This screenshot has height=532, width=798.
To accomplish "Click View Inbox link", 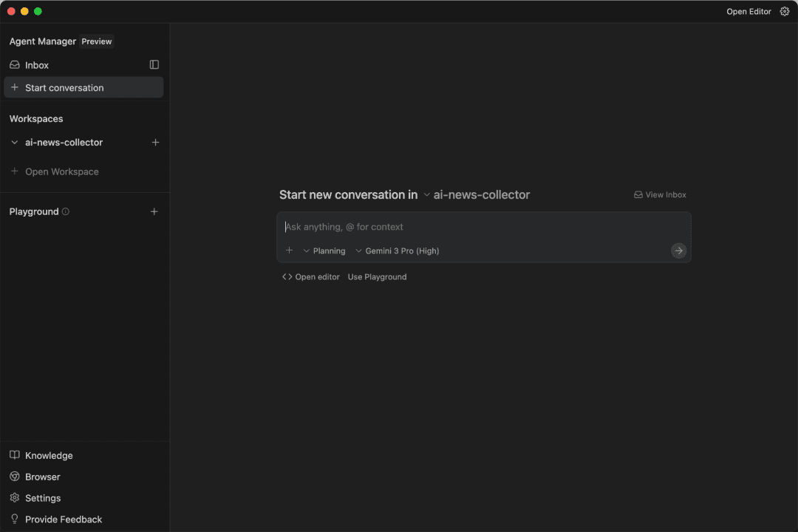I will (660, 195).
